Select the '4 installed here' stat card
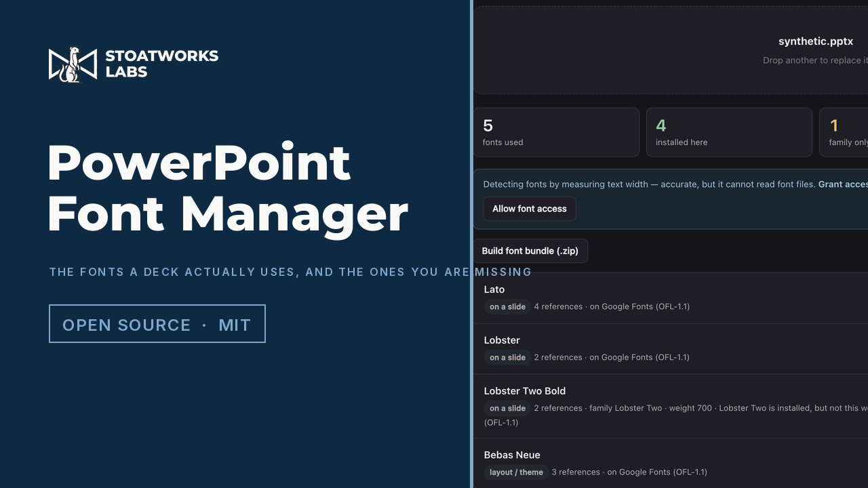Image resolution: width=868 pixels, height=488 pixels. click(729, 132)
